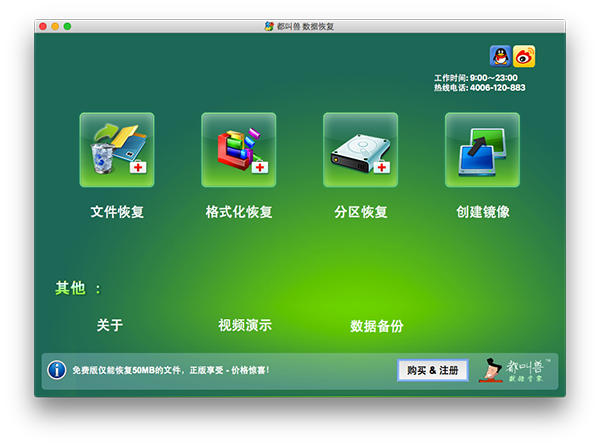Open the 格式化恢复 icon tile
The width and height of the screenshot is (600, 446).
coord(238,150)
